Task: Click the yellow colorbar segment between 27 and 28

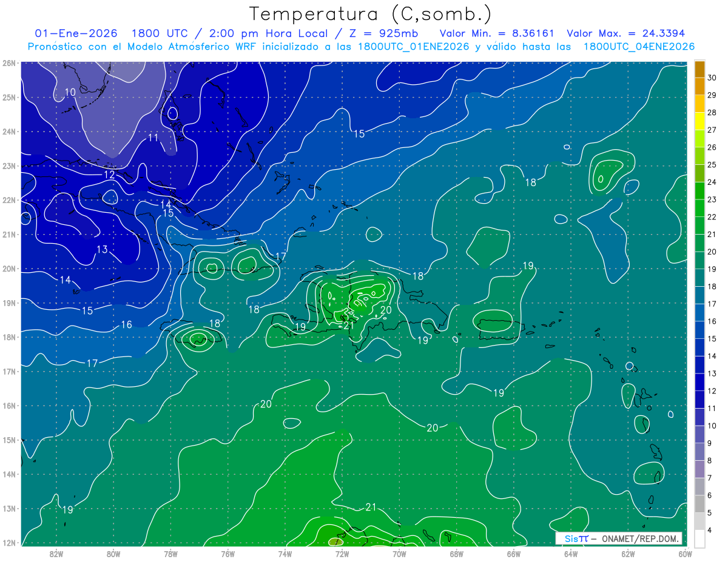Action: point(699,121)
